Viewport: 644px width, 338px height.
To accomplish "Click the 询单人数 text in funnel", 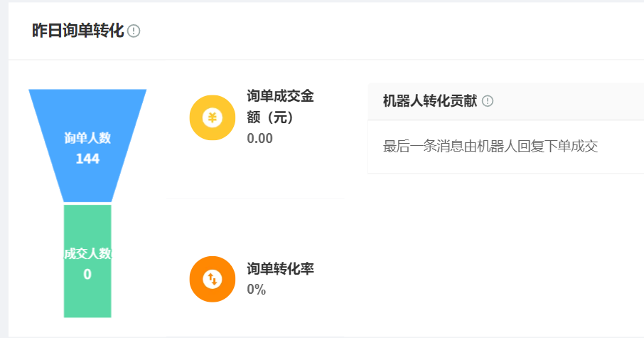I will (87, 138).
